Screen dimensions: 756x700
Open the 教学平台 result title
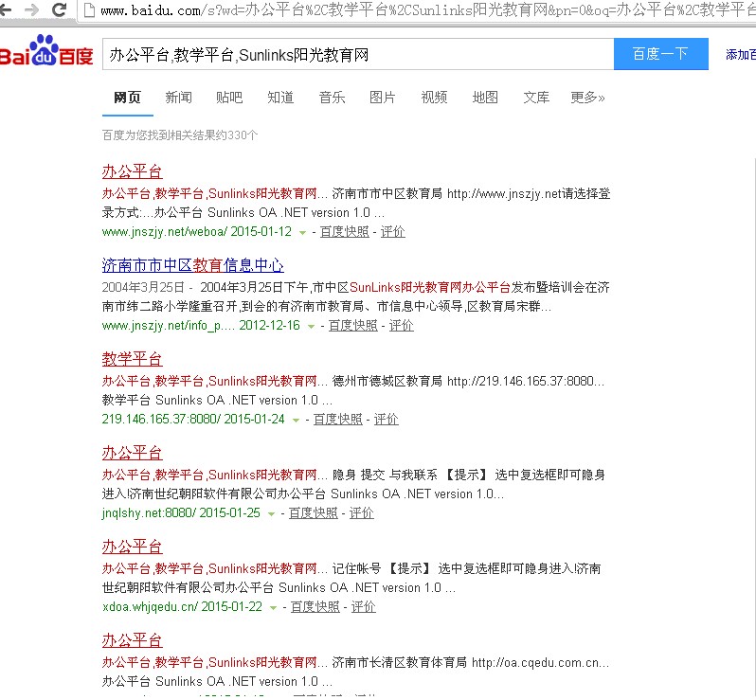132,359
